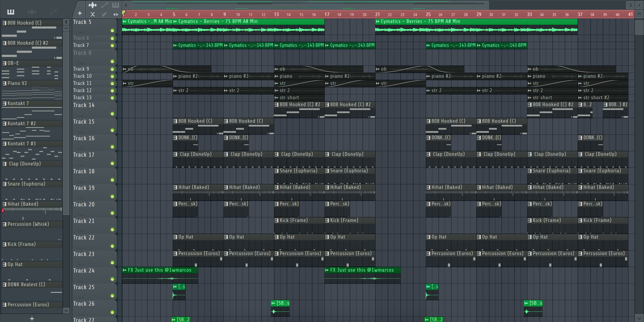The width and height of the screenshot is (644, 322).
Task: Click the timeline scroll right arrow
Action: (x=631, y=5)
